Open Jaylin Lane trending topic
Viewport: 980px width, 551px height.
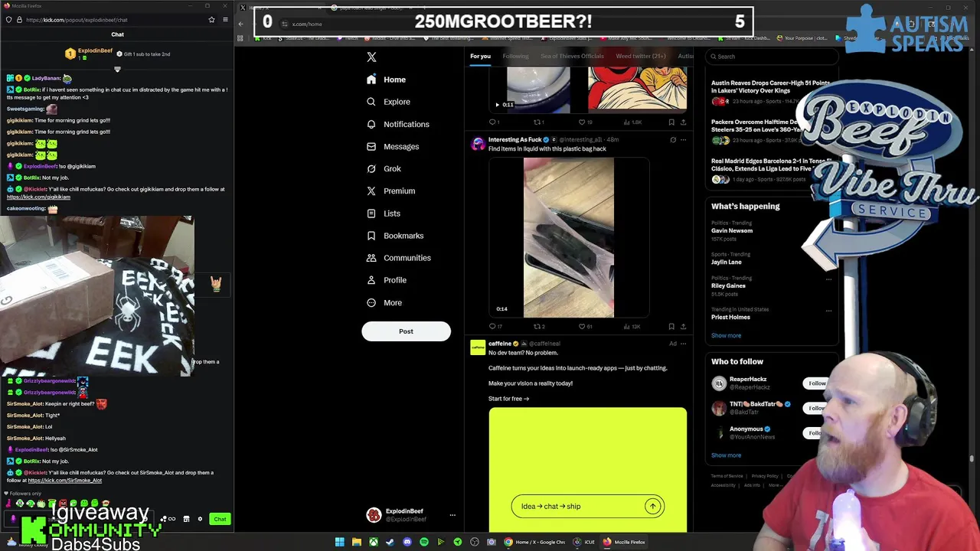click(727, 262)
